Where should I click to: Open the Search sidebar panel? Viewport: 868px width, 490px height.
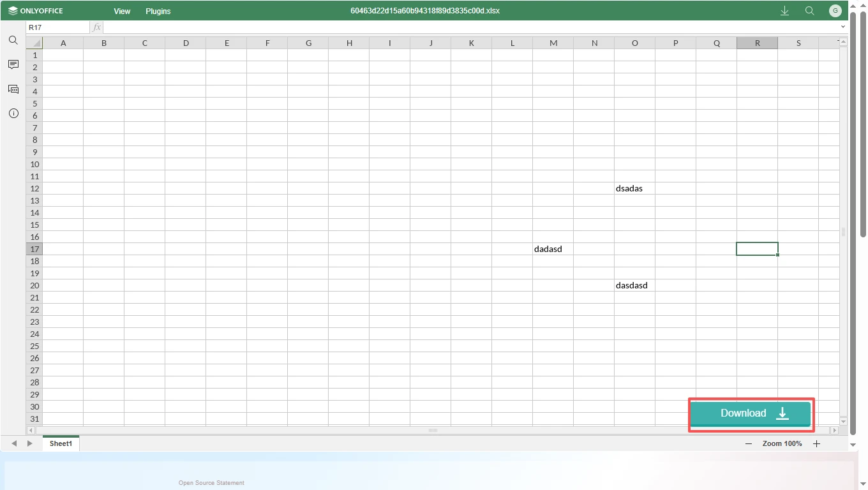point(13,40)
